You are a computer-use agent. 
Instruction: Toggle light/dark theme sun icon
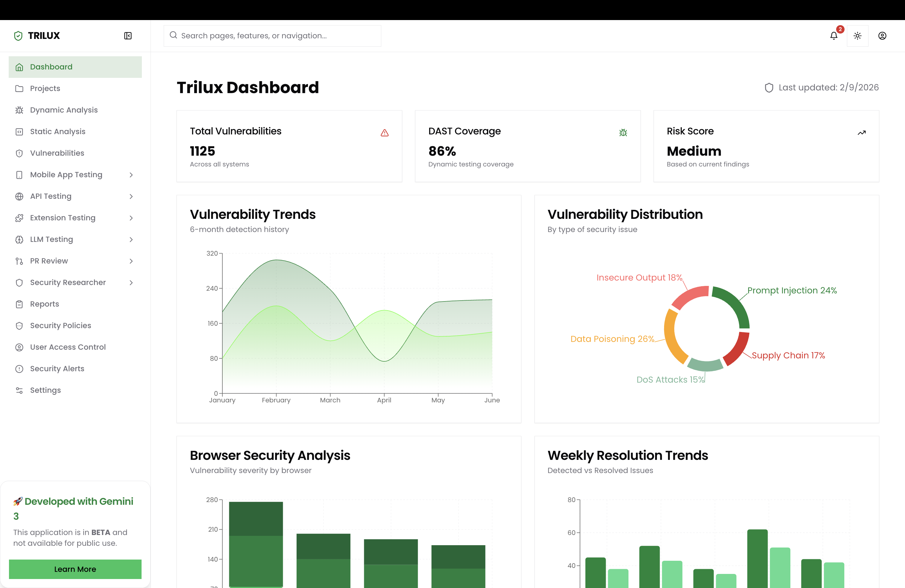pos(857,36)
